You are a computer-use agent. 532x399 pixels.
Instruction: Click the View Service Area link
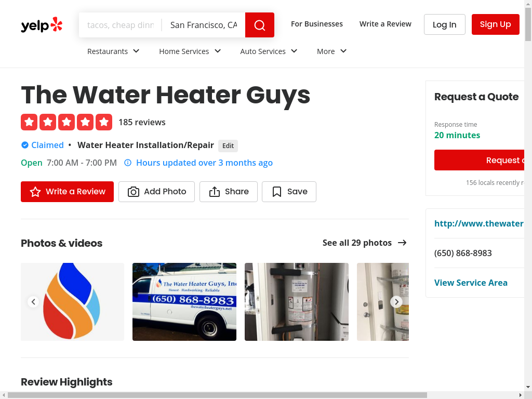[x=471, y=283]
